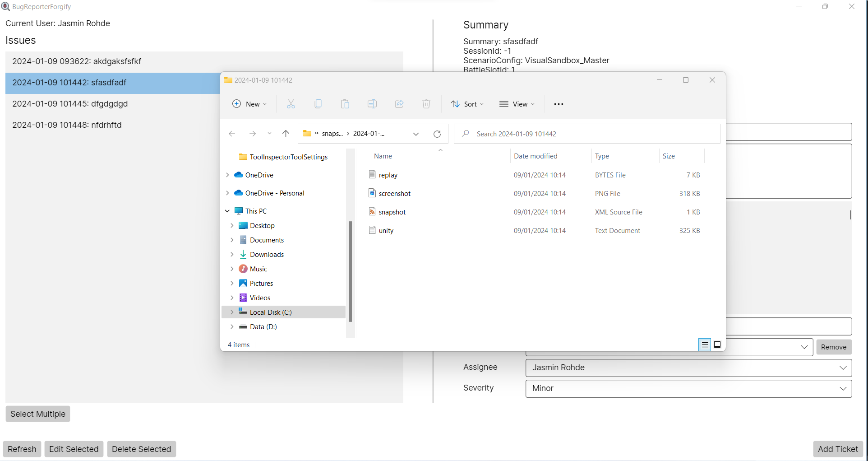Open the View menu in Explorer
Screen dimensions: 868x461
click(x=517, y=104)
